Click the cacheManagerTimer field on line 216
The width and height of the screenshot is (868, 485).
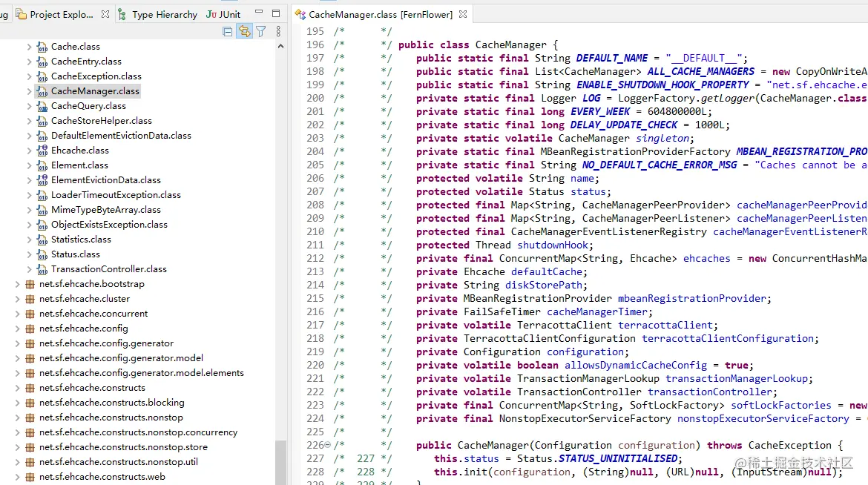597,311
